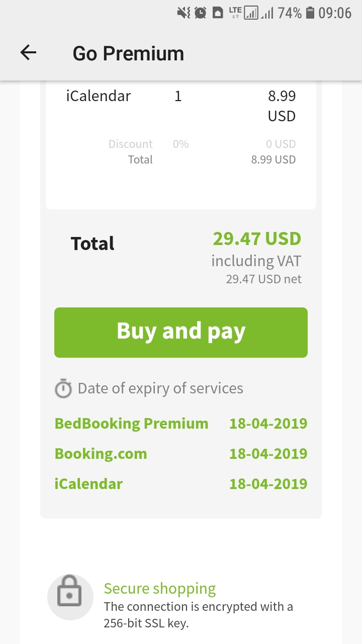The width and height of the screenshot is (362, 644).
Task: Open the Secure shopping link
Action: point(160,588)
